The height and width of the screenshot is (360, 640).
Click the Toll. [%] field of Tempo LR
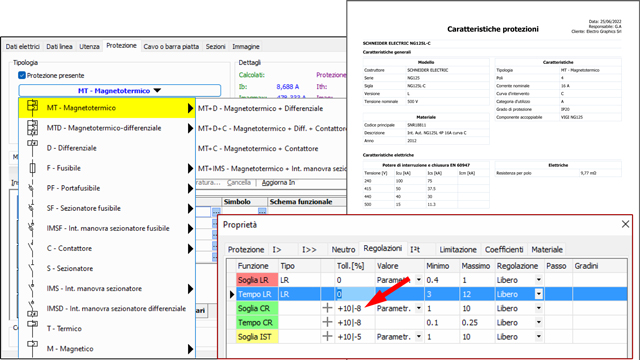click(x=355, y=294)
